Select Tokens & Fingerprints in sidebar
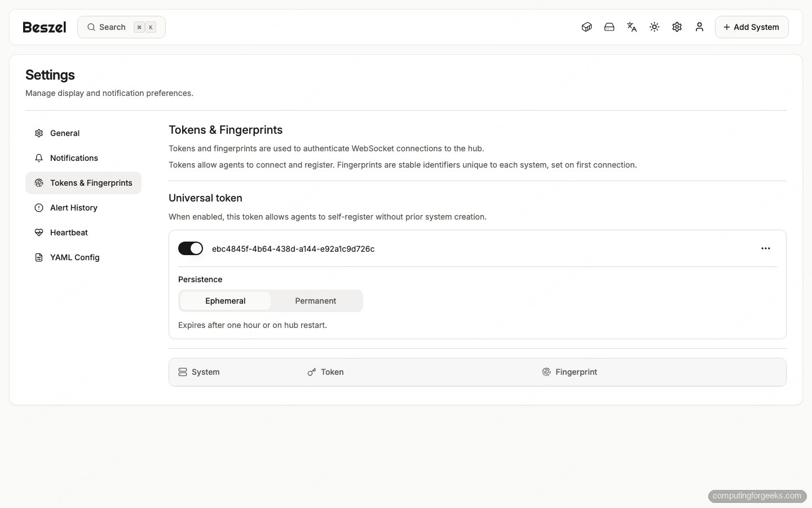The width and height of the screenshot is (812, 508). [x=83, y=183]
